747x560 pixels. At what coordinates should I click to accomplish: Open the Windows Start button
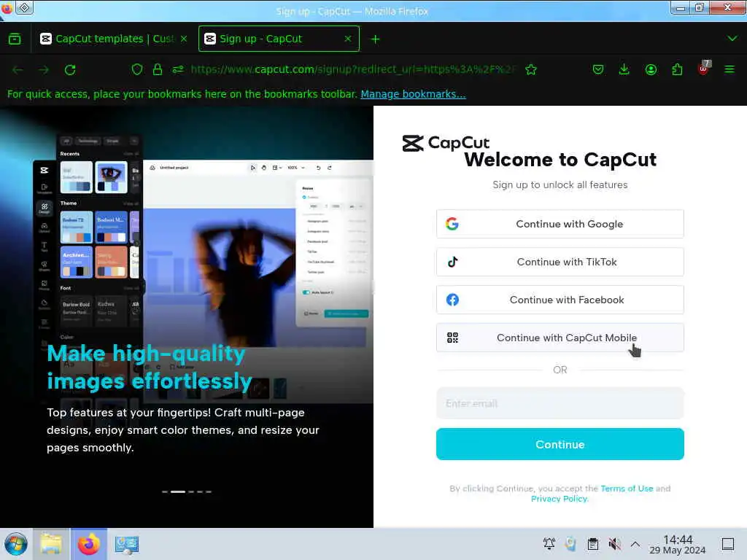pos(16,544)
